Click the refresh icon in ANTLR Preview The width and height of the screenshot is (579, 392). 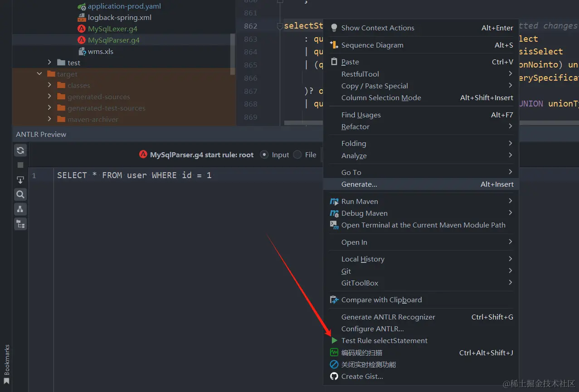(20, 150)
